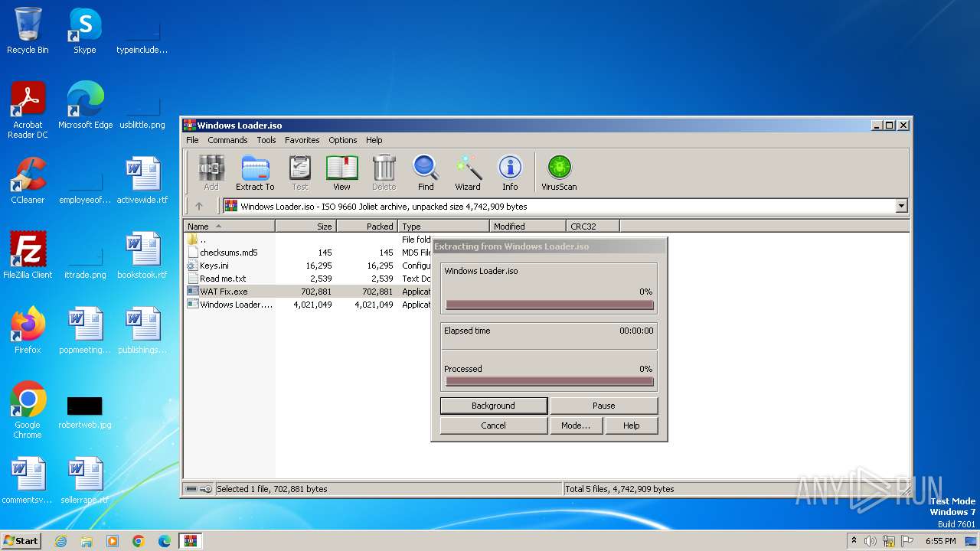Open CCleaner desktop shortcut

[28, 181]
